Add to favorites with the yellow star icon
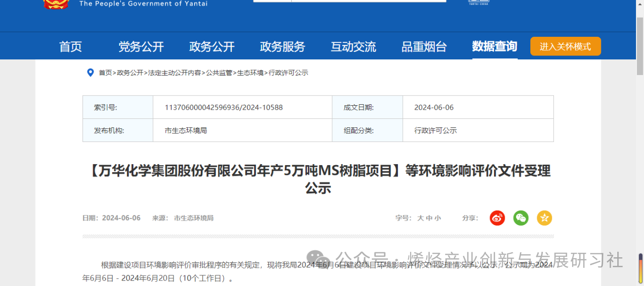The width and height of the screenshot is (644, 286). coord(544,218)
